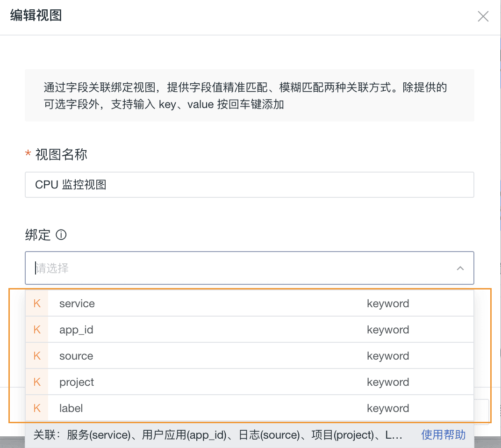
Task: Click the K icon for app_id
Action: (x=37, y=330)
